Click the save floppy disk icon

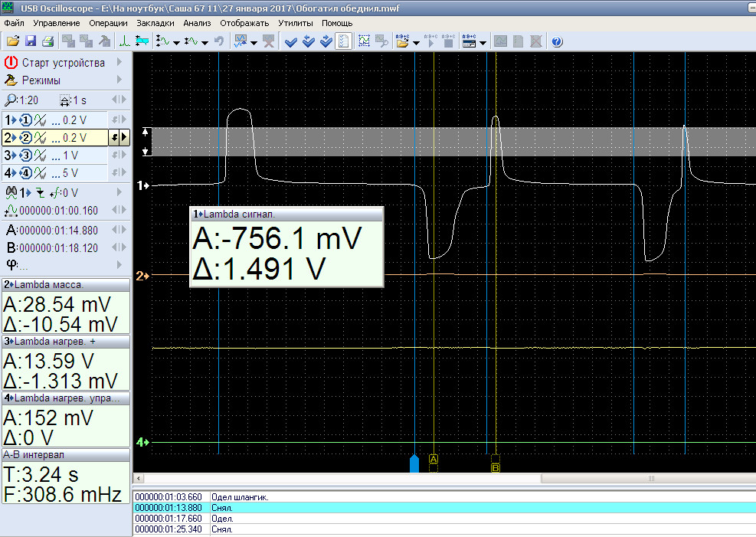pos(31,41)
